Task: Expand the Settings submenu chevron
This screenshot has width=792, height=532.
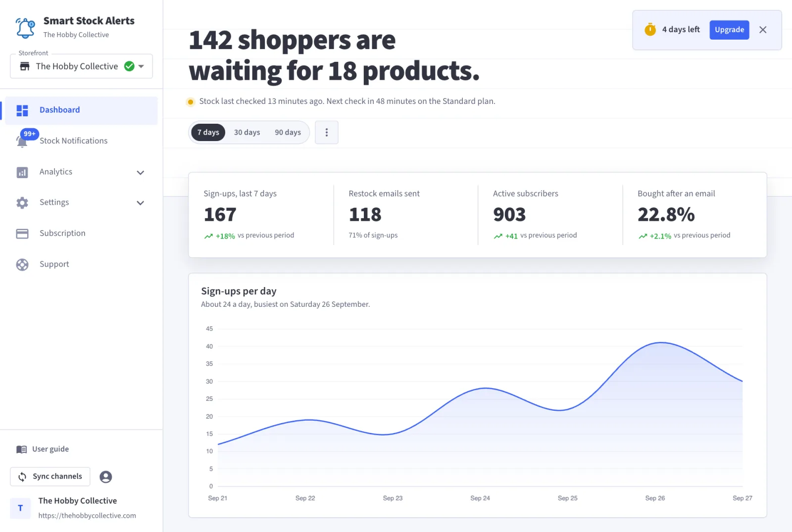Action: (x=141, y=203)
